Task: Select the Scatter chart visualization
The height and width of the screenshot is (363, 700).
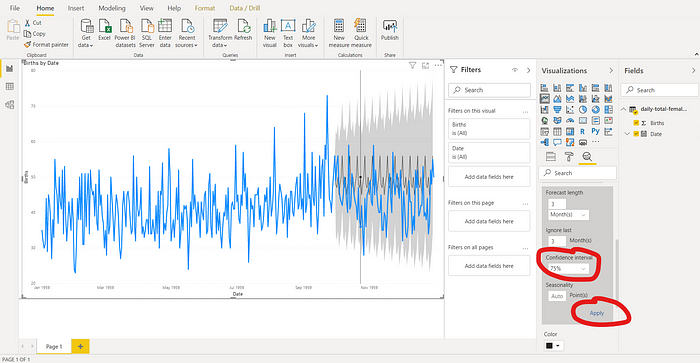Action: pyautogui.click(x=570, y=109)
